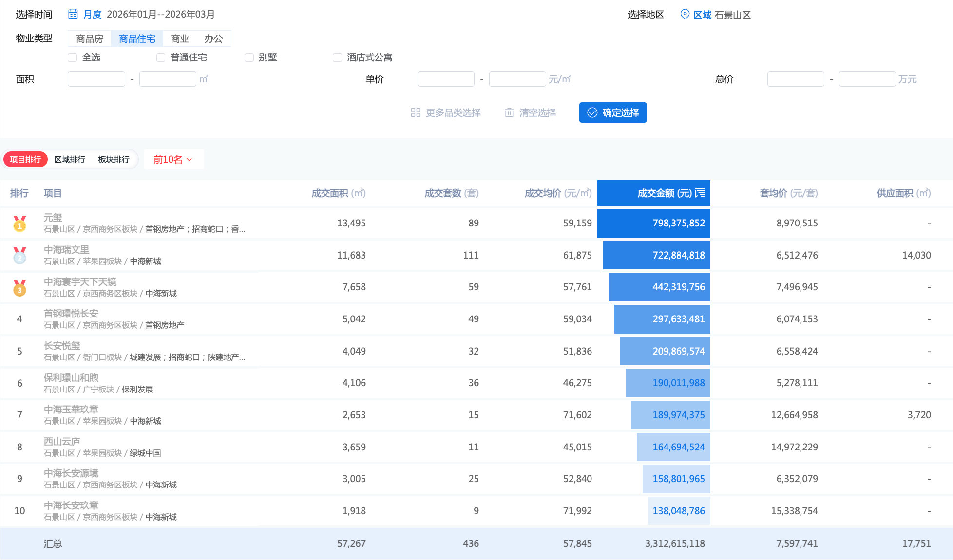
Task: Click the sort icon in 成交金额 header
Action: coord(700,193)
